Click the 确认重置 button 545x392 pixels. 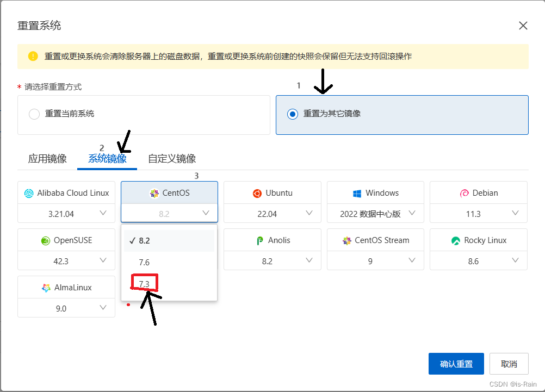point(456,364)
